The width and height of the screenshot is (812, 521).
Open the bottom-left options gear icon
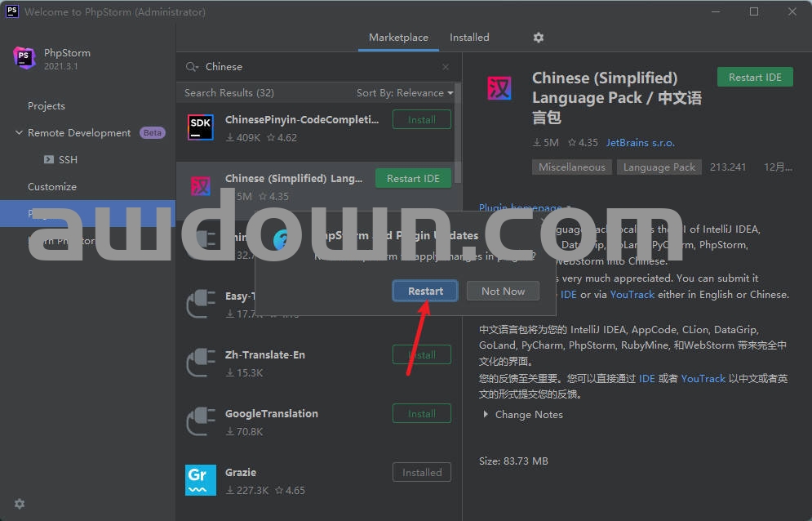point(20,504)
